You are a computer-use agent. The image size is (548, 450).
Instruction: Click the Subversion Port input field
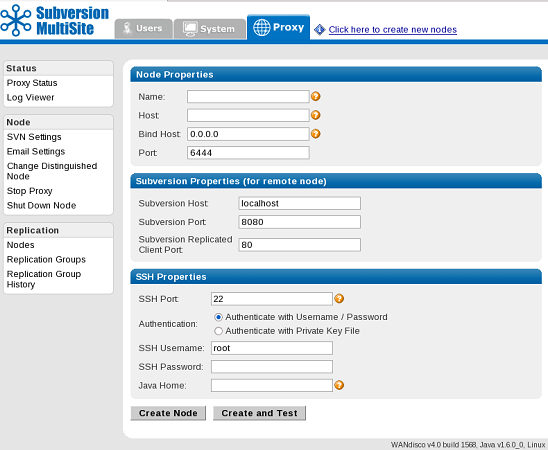(300, 222)
